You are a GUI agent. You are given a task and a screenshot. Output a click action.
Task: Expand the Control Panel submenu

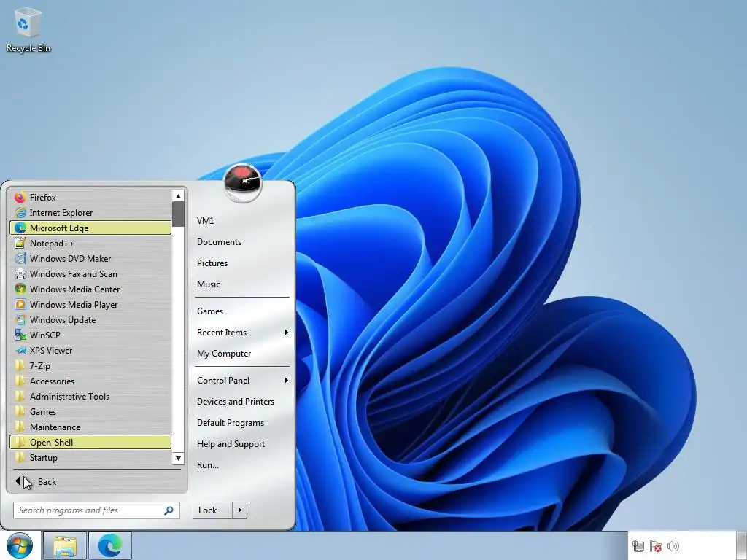(x=242, y=381)
